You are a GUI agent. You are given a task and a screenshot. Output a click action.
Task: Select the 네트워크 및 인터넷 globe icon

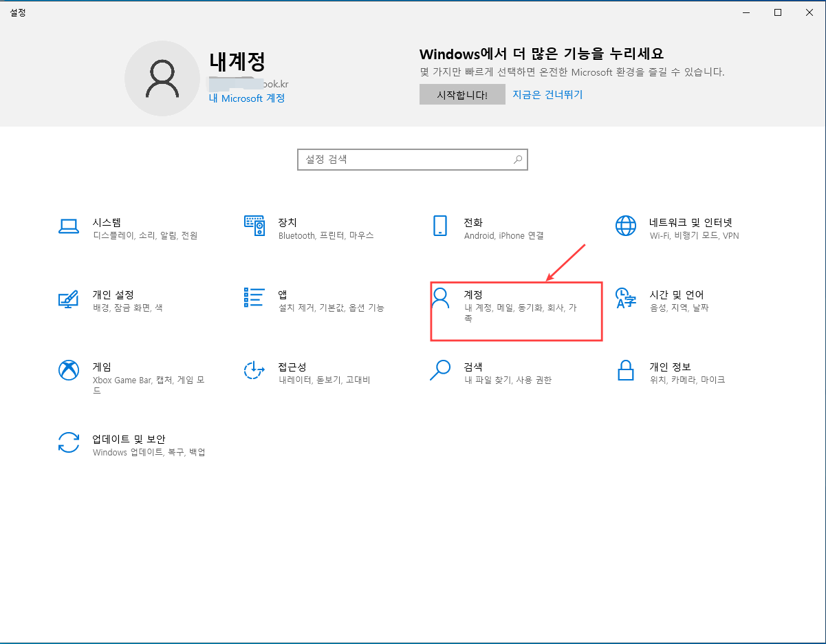[626, 226]
